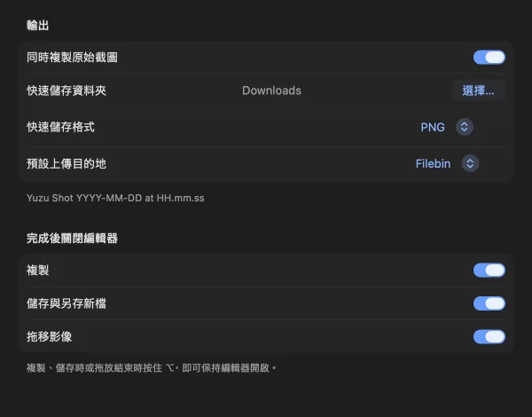The height and width of the screenshot is (417, 532).
Task: Click the Downloads folder path text
Action: click(x=271, y=90)
